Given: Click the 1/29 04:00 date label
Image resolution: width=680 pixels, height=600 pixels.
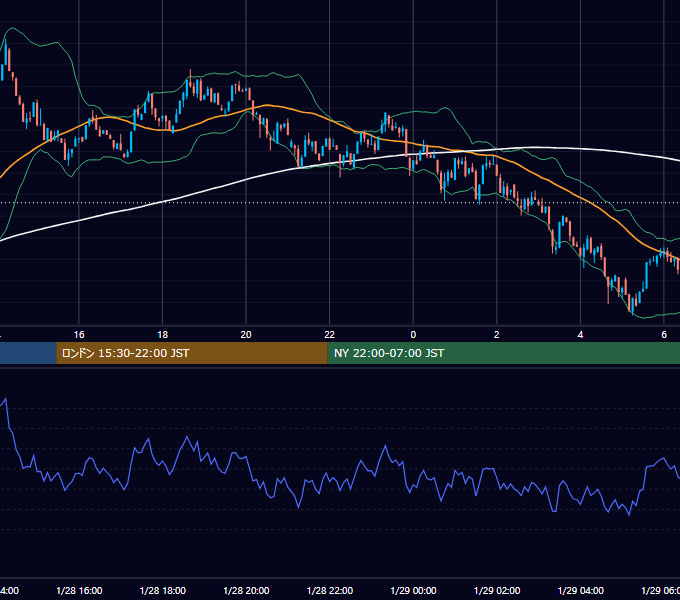Looking at the screenshot, I should 581,591.
